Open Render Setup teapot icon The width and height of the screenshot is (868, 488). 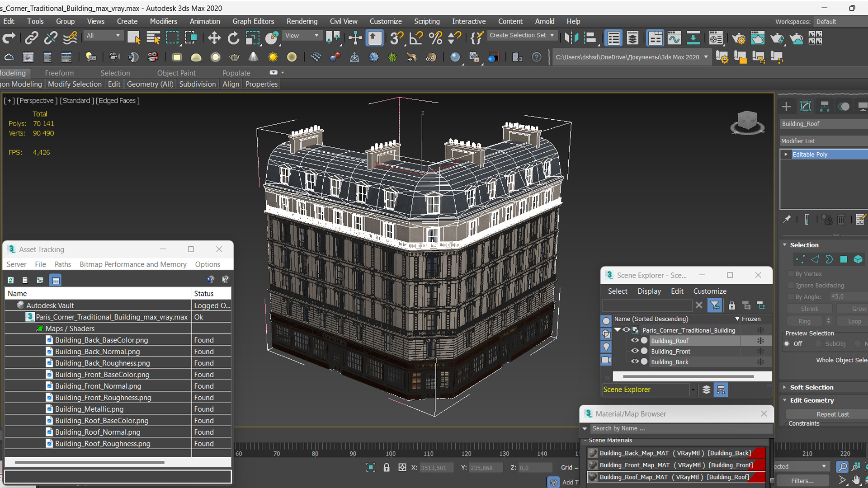(739, 38)
